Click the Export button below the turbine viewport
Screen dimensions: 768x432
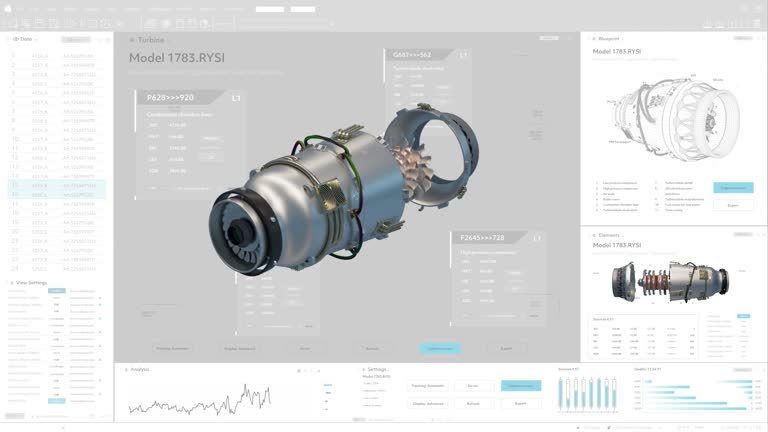(506, 348)
